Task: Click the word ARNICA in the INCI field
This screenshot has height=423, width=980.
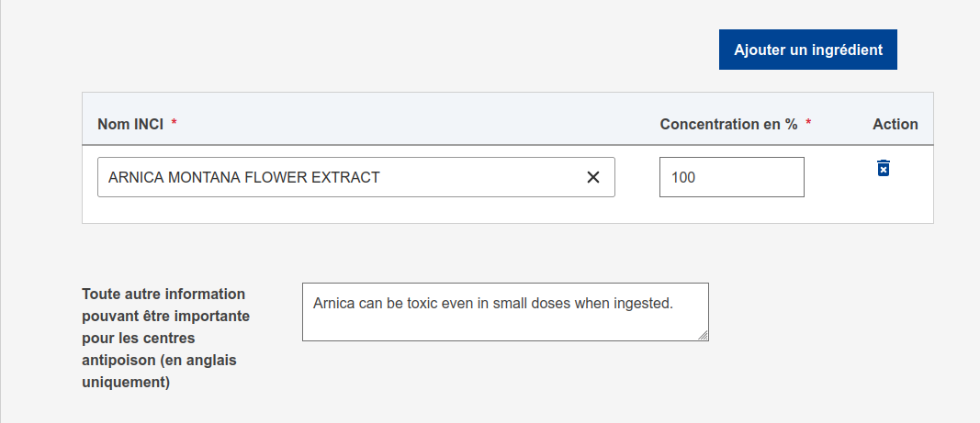Action: point(133,177)
